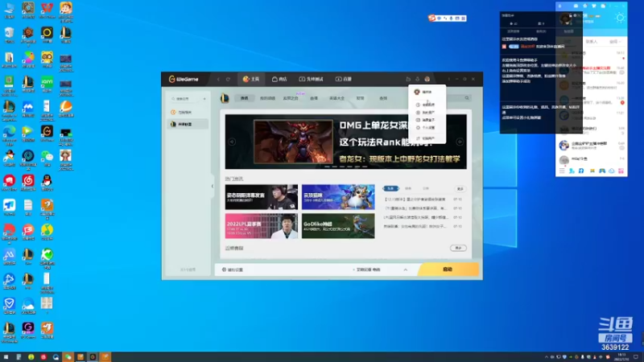
Task: Open the iQIYI desktop icon
Action: 47,84
